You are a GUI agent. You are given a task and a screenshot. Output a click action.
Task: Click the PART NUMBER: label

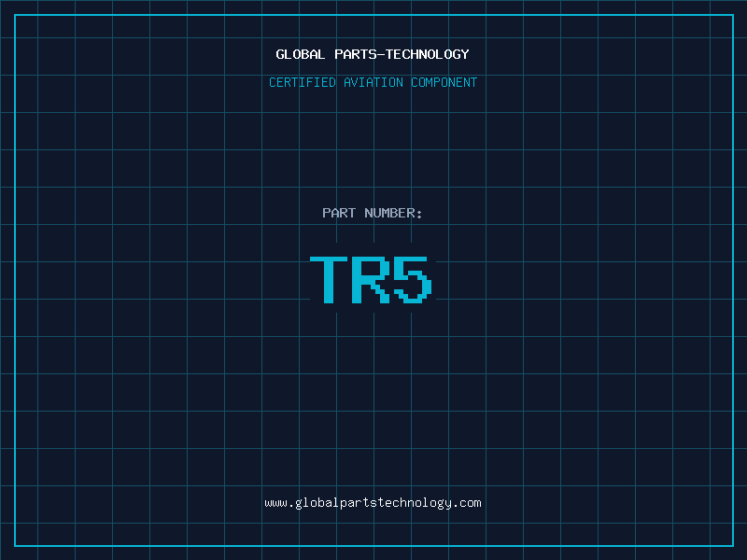point(373,213)
